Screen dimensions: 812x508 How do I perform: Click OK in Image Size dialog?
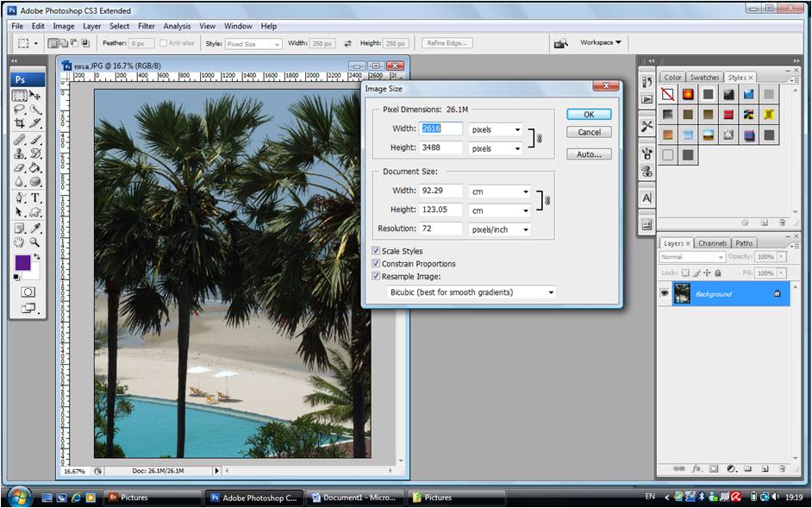click(x=589, y=114)
